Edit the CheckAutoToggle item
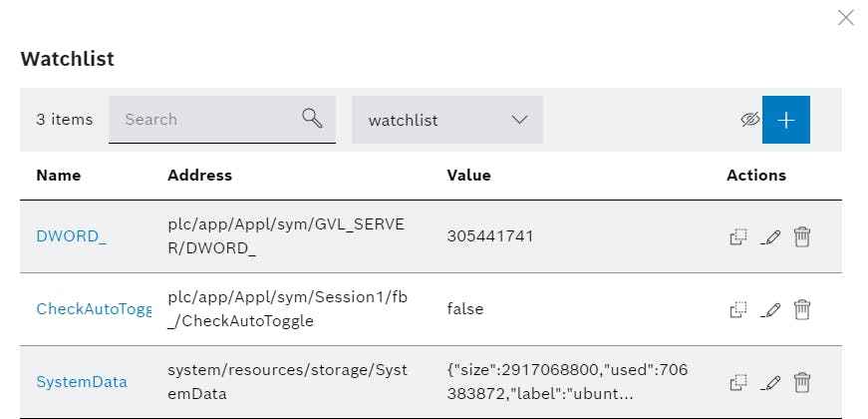868x419 pixels. point(770,309)
